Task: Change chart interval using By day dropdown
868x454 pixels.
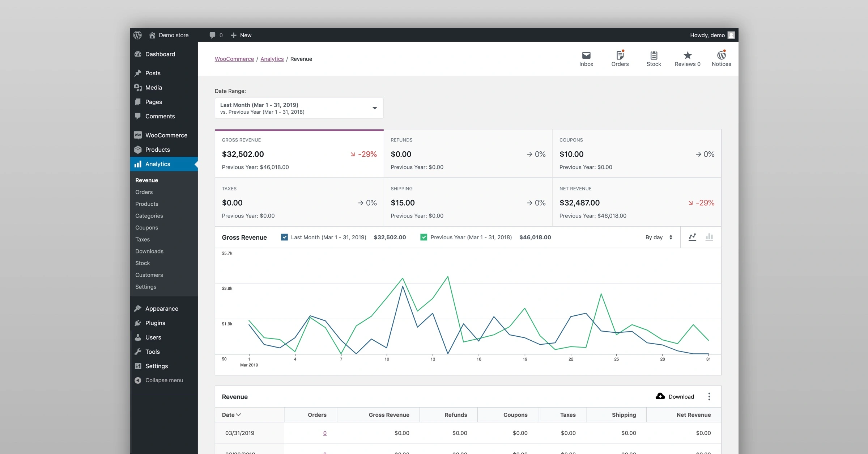Action: point(658,237)
